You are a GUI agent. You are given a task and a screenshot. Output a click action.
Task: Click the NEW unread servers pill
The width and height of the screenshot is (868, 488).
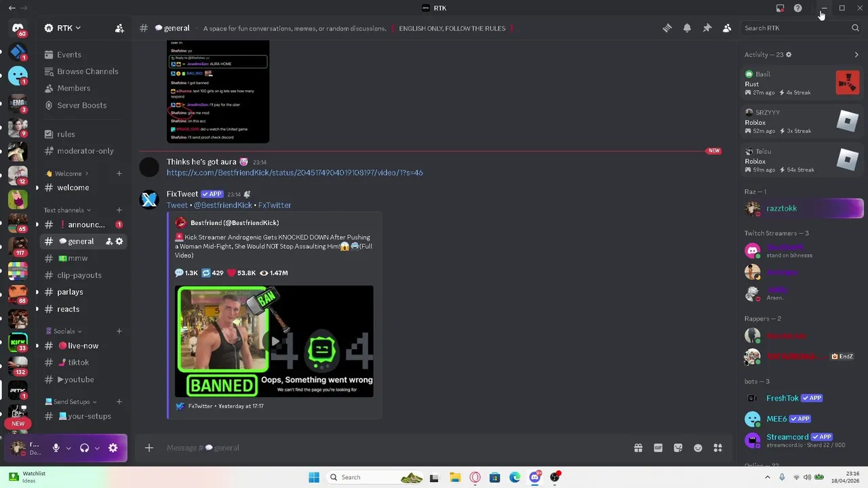pos(18,424)
